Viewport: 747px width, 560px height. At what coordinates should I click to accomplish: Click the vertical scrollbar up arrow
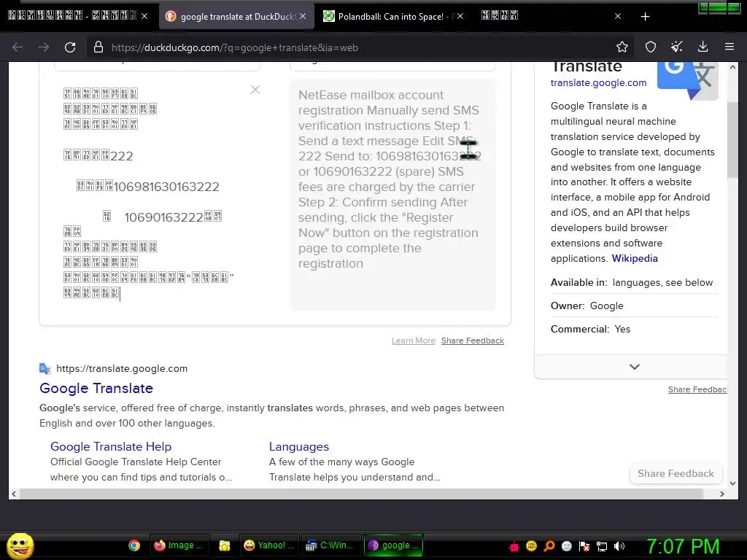732,67
